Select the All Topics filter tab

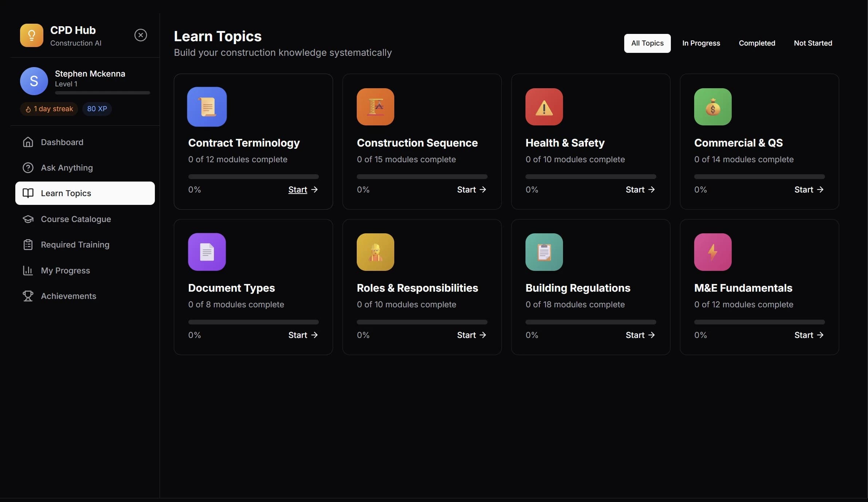click(x=647, y=43)
